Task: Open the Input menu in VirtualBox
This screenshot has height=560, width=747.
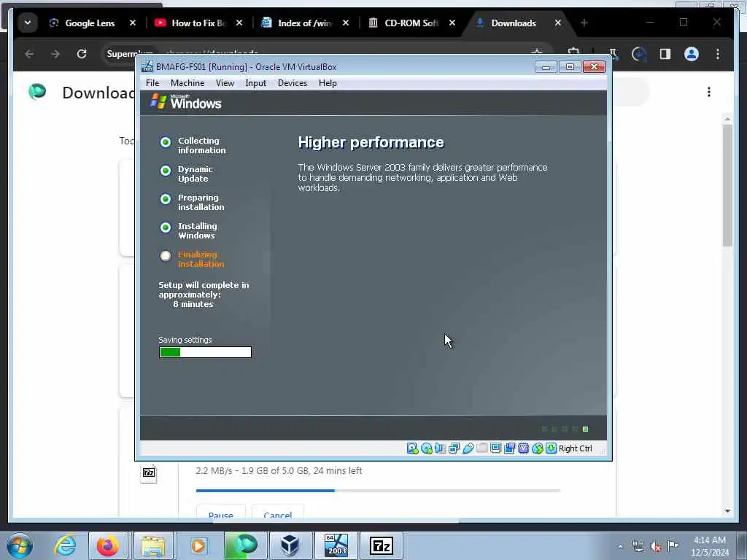Action: tap(256, 83)
